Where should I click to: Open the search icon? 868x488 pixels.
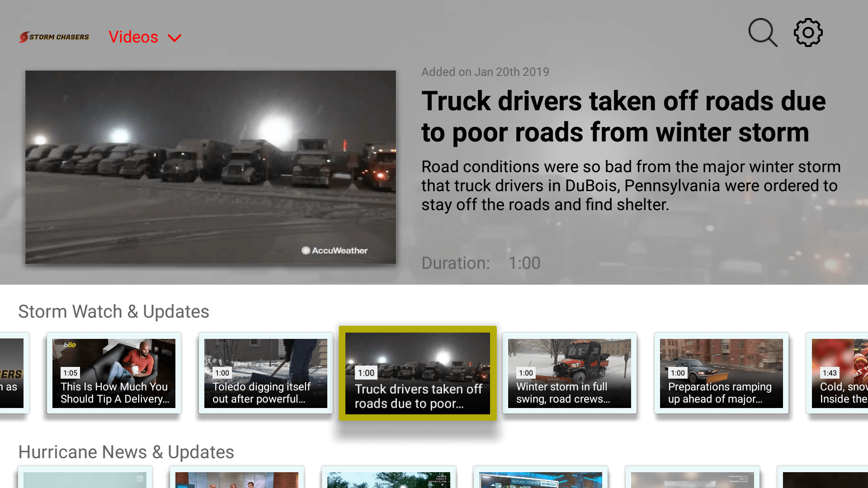coord(763,32)
